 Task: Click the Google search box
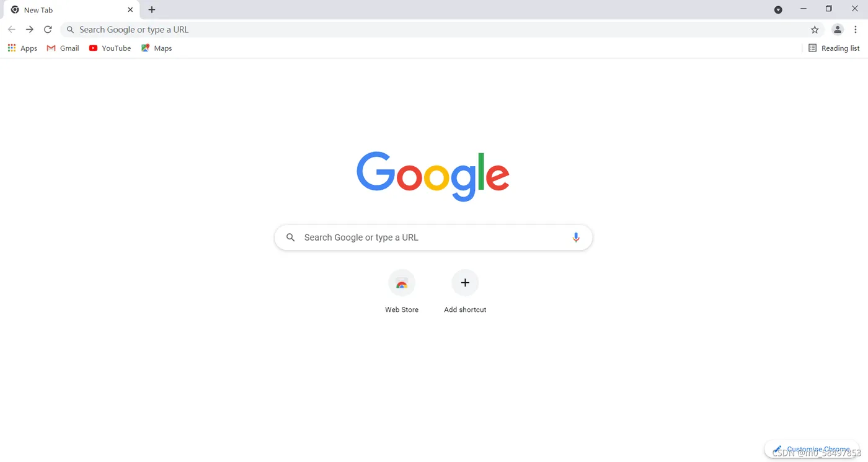pos(433,238)
